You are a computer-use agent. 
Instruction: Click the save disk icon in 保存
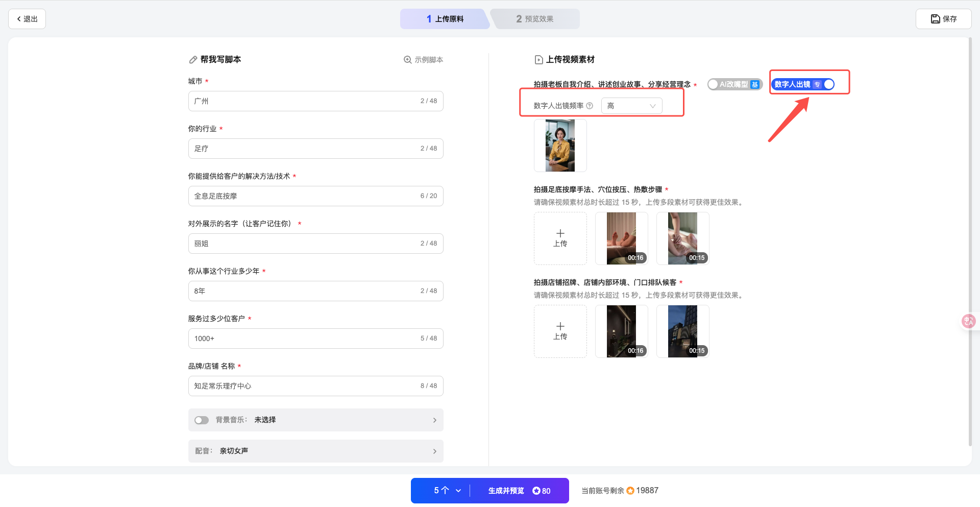[935, 19]
